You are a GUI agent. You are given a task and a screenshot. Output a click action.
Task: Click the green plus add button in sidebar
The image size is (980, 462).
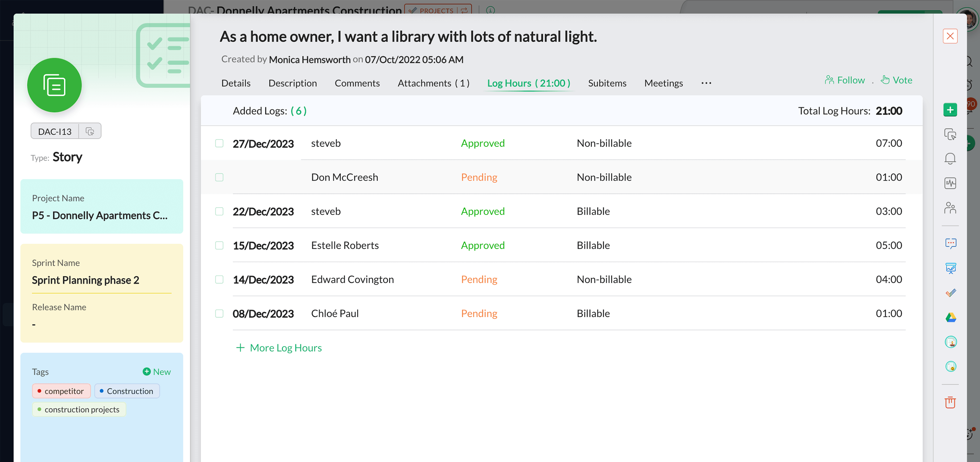(950, 110)
